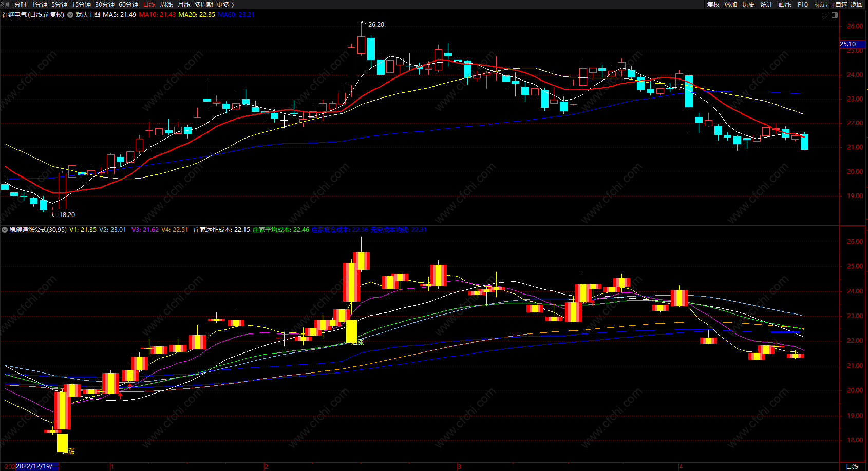The image size is (868, 471).
Task: Click the 标记 mark button
Action: coord(821,5)
